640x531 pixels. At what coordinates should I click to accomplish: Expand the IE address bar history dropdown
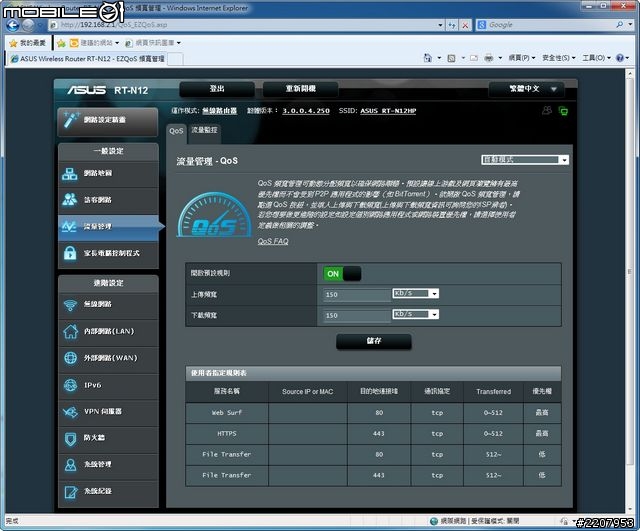click(x=440, y=25)
